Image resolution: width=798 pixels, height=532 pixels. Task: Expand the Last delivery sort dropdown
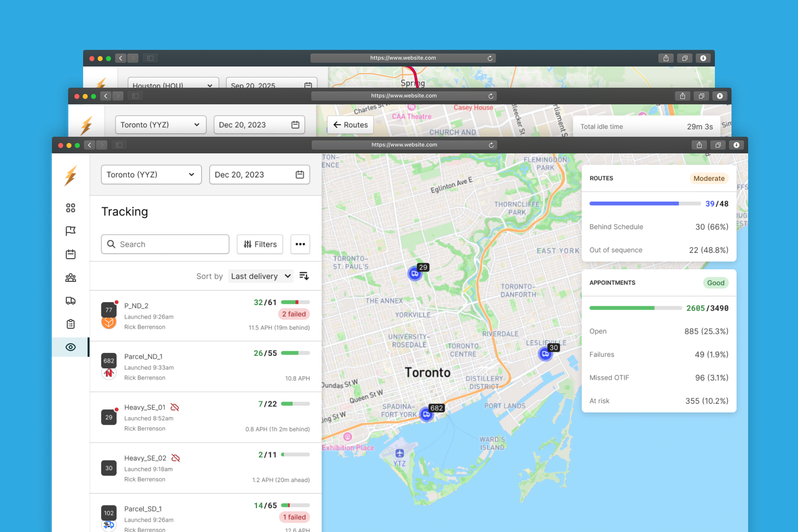[261, 276]
